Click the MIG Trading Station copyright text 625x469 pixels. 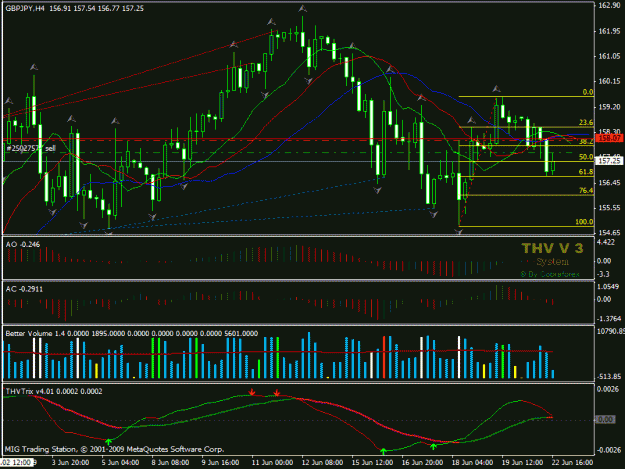pyautogui.click(x=114, y=449)
